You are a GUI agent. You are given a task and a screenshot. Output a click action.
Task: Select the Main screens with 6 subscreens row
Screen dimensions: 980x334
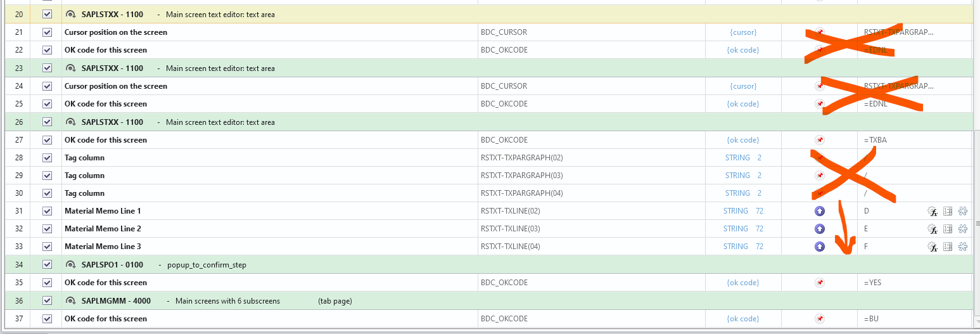(488, 300)
